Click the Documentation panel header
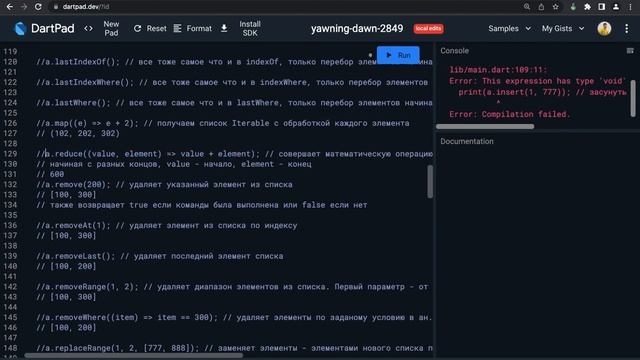Image resolution: width=640 pixels, height=360 pixels. click(x=467, y=141)
